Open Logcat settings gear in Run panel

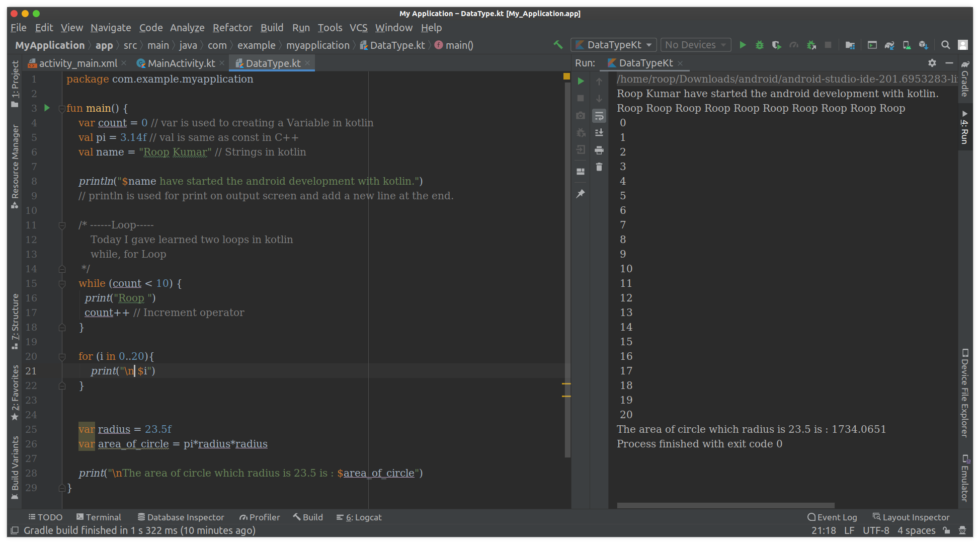pyautogui.click(x=932, y=63)
